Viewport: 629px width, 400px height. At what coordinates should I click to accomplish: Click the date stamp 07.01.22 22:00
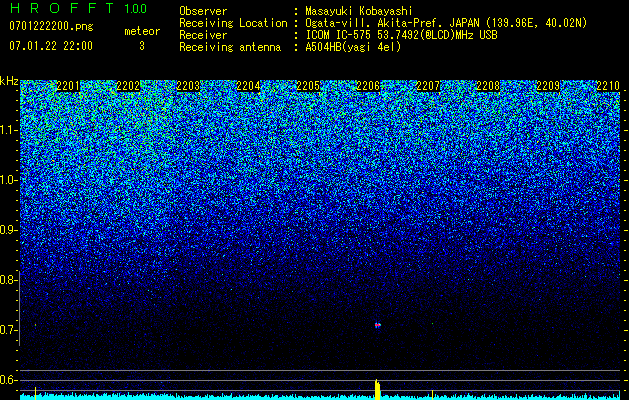51,46
